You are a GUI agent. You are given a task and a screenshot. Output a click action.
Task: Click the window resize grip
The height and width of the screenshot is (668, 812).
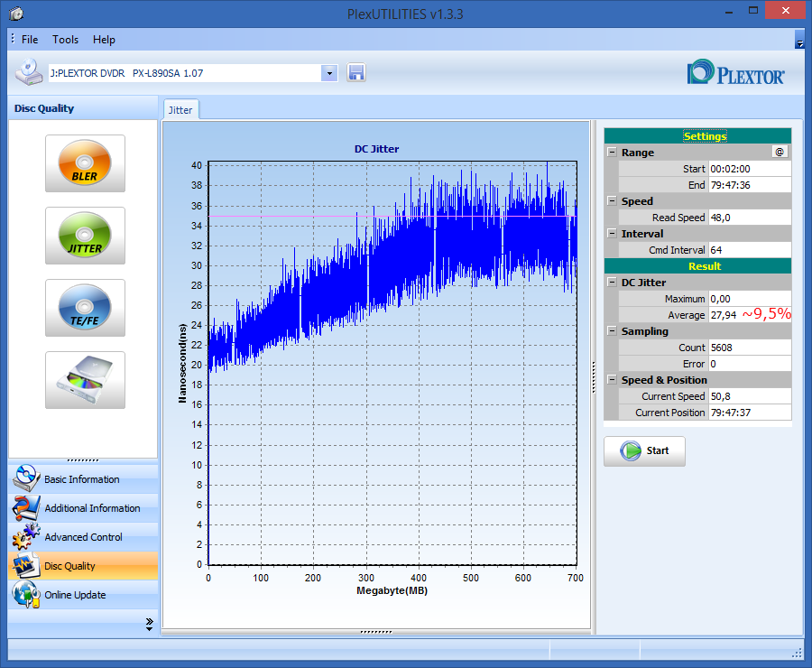(x=798, y=654)
